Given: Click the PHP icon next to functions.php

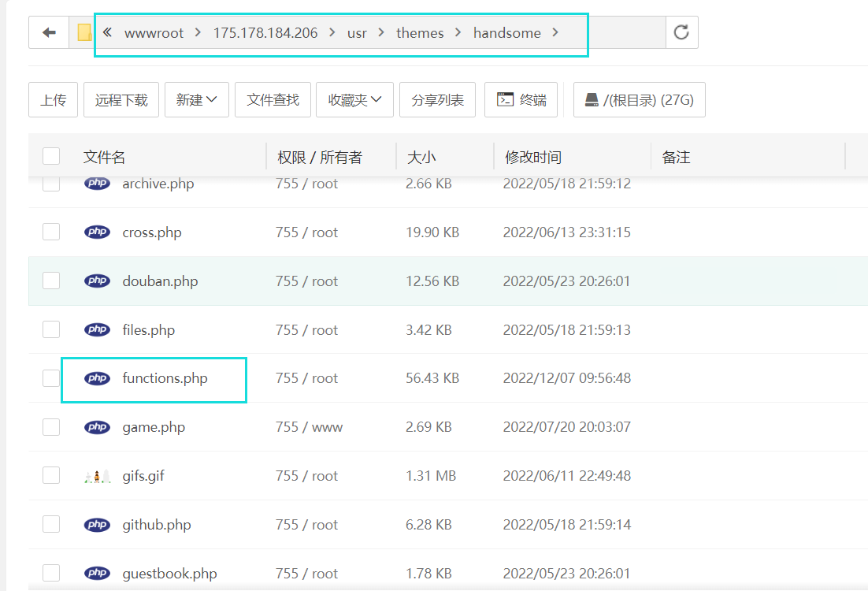Looking at the screenshot, I should [x=97, y=378].
